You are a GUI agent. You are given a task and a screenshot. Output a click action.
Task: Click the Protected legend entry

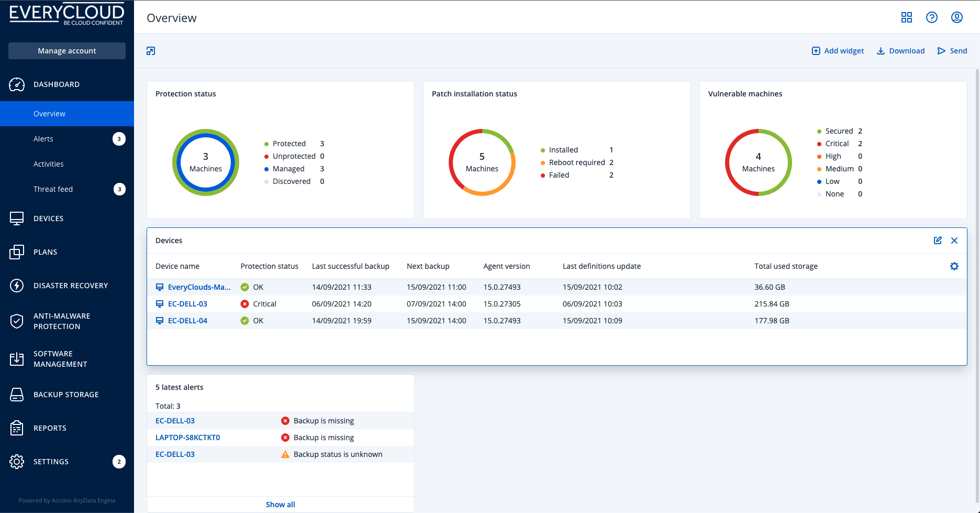[294, 144]
